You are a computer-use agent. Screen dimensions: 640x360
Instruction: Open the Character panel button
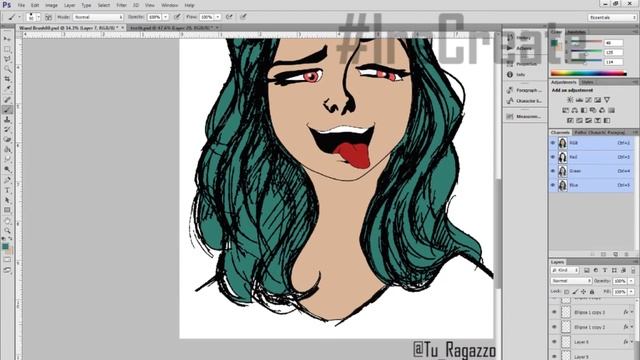[x=524, y=101]
